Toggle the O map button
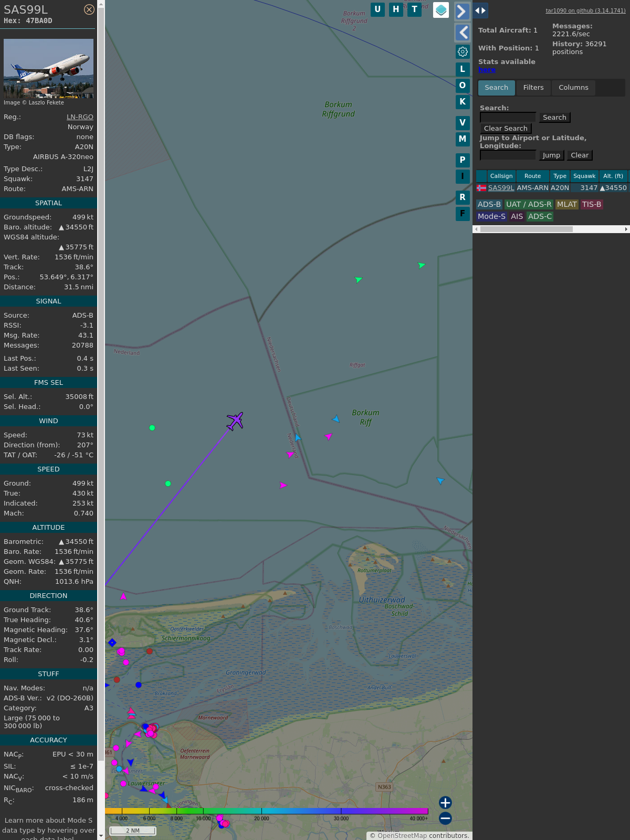This screenshot has width=630, height=840. click(463, 86)
